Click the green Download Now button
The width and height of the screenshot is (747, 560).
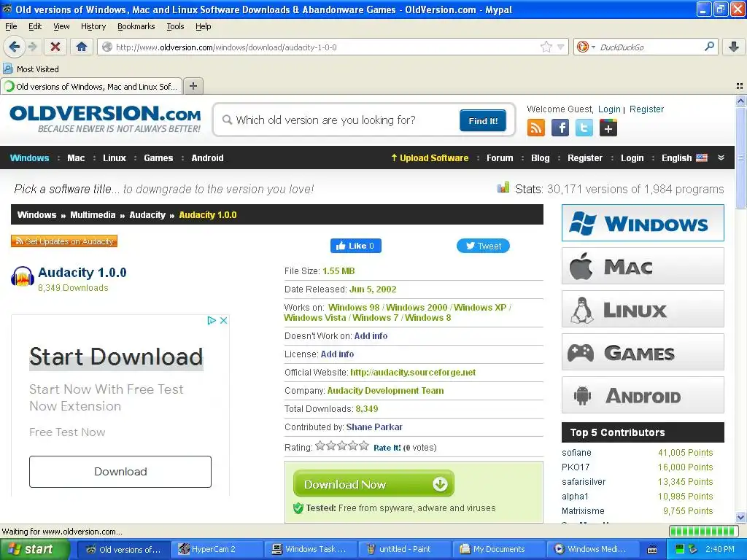(x=373, y=484)
